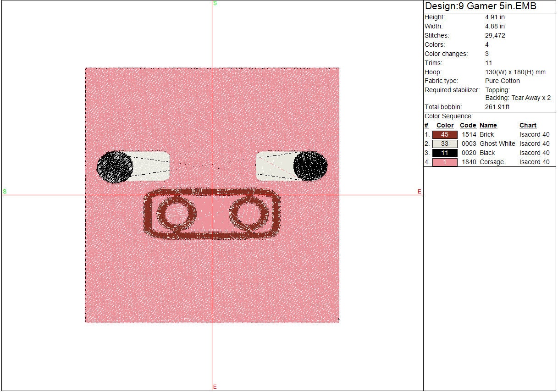Image resolution: width=558 pixels, height=392 pixels.
Task: Choose the Corsage pink swatch in color sequence
Action: (x=444, y=162)
